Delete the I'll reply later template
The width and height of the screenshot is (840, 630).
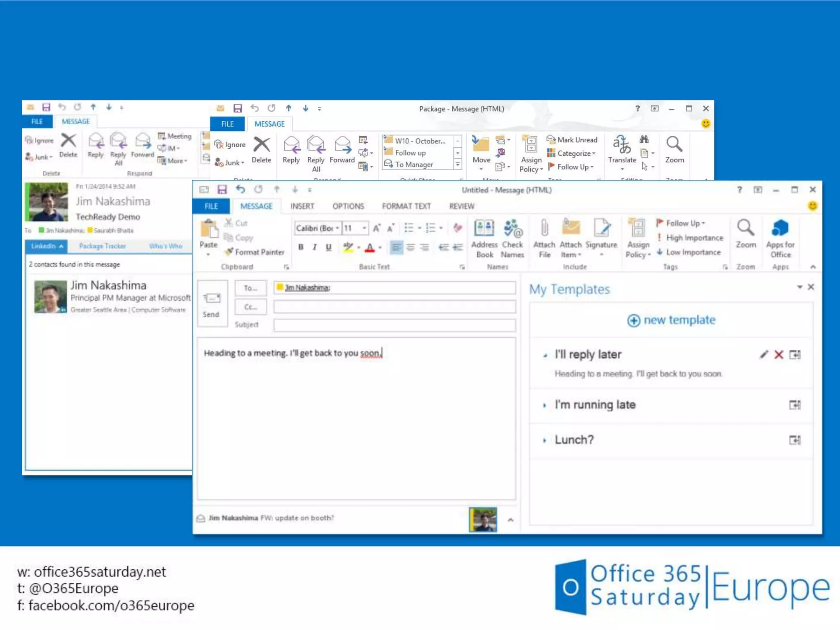(778, 355)
